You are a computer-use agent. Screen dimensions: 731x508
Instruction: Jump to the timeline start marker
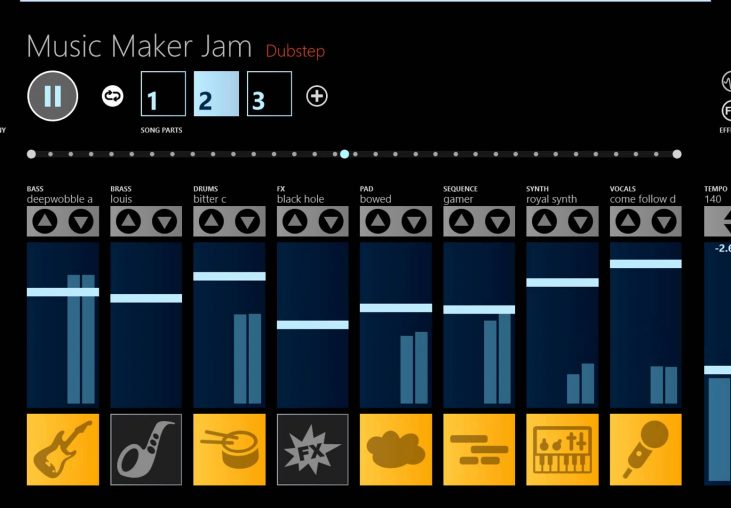click(31, 154)
